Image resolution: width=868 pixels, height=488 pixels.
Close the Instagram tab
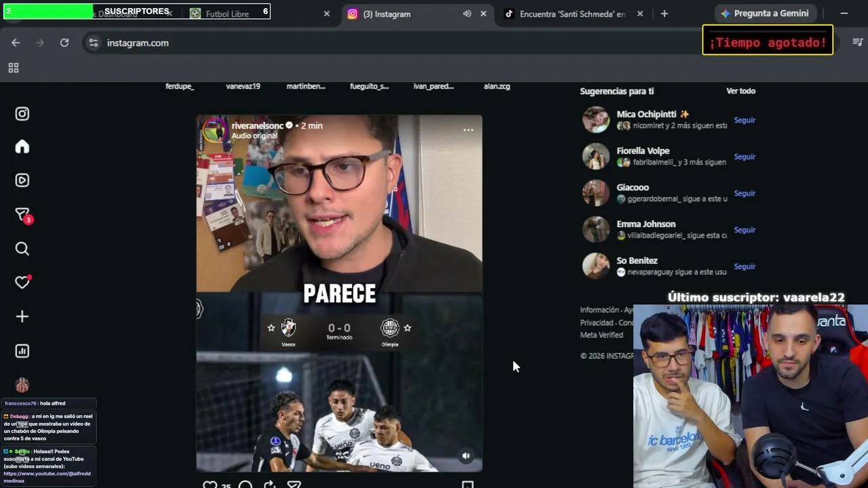[x=484, y=14]
